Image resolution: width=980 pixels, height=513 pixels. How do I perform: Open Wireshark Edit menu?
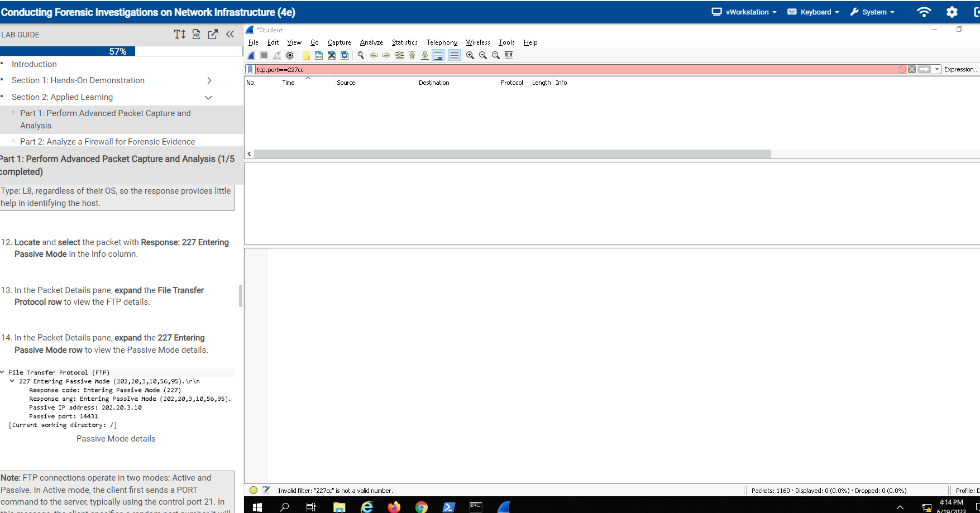(x=273, y=42)
